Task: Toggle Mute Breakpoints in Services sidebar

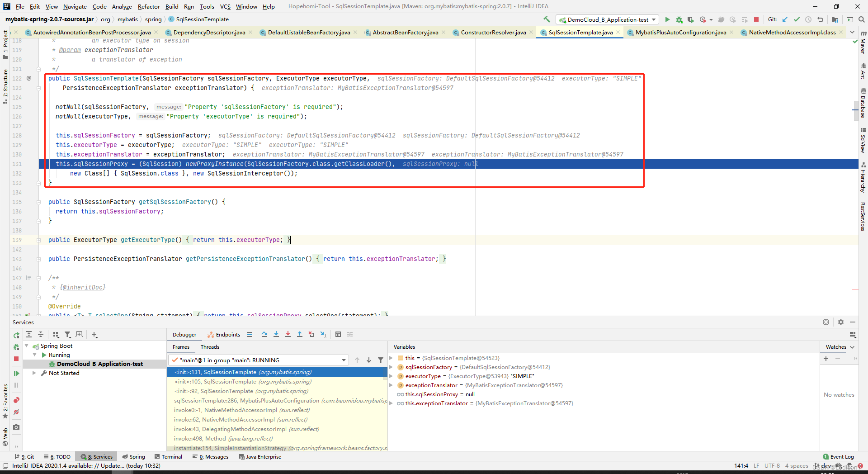Action: coord(16,412)
